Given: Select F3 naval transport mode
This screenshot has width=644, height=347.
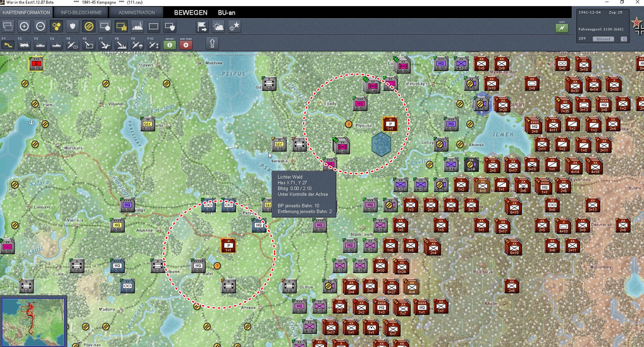Looking at the screenshot, I should click(40, 44).
